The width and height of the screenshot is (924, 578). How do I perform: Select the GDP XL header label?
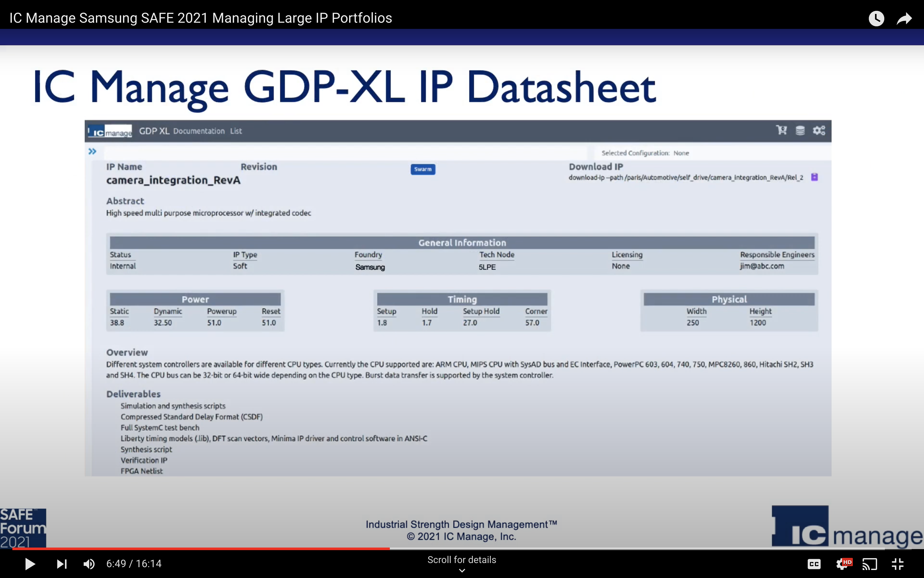coord(154,131)
